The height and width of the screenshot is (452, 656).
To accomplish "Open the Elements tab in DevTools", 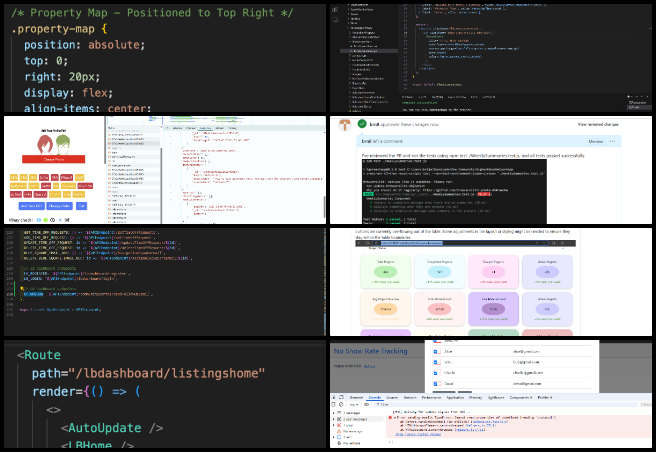I will (x=356, y=397).
